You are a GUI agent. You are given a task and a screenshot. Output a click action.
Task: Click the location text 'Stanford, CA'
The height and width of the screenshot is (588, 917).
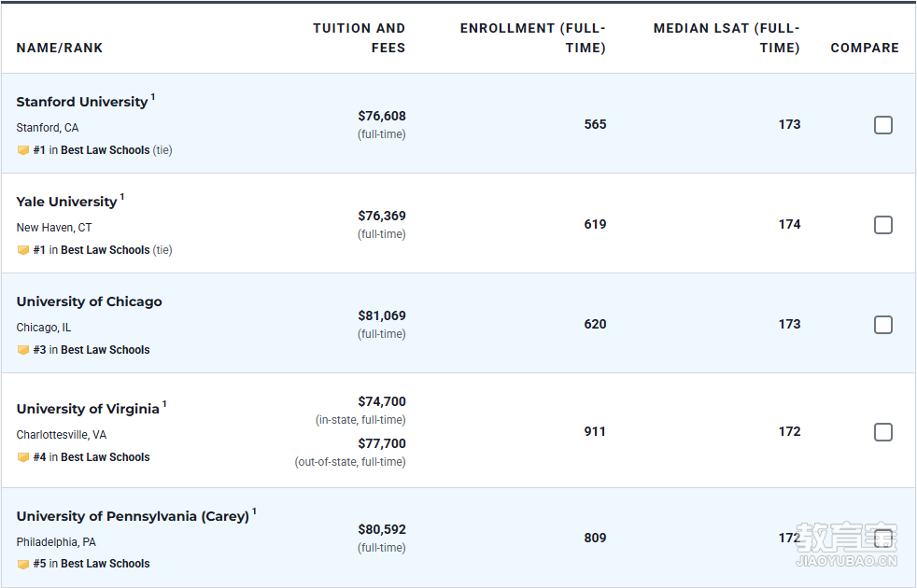click(48, 128)
